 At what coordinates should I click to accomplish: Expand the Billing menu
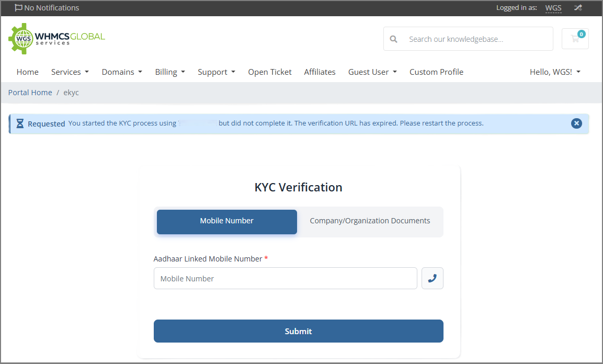click(170, 72)
